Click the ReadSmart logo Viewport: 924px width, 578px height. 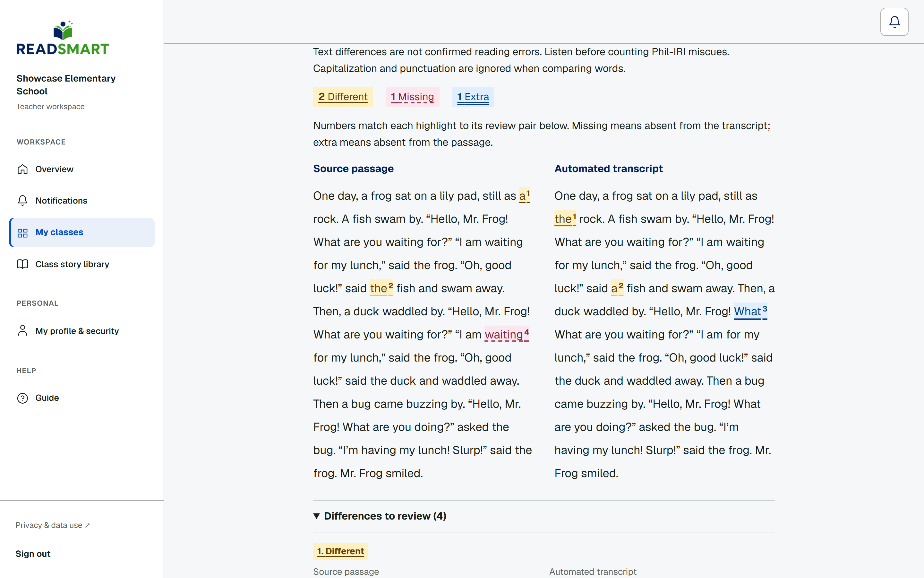(63, 38)
